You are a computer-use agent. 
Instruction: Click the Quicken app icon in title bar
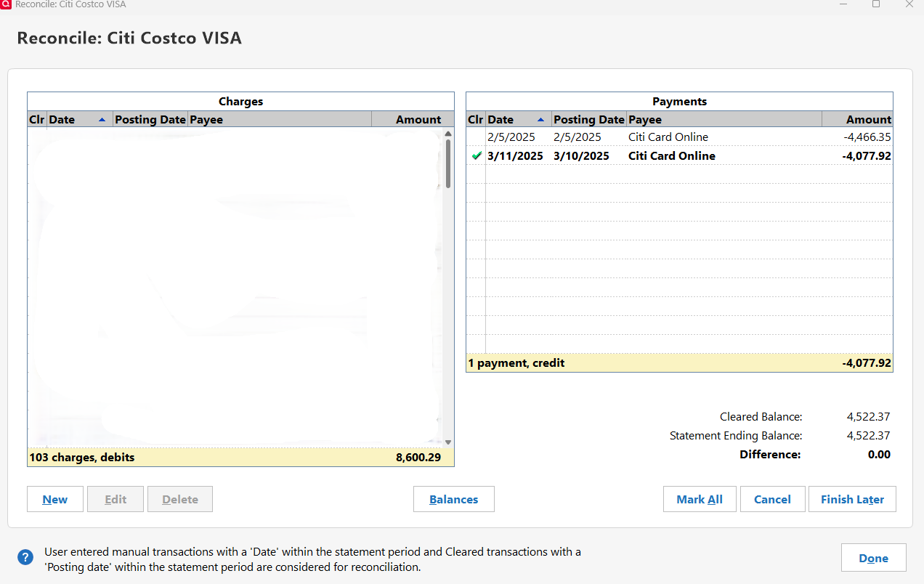pyautogui.click(x=6, y=4)
